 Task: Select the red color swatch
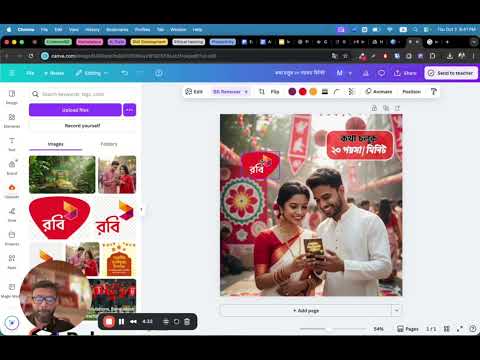click(303, 91)
